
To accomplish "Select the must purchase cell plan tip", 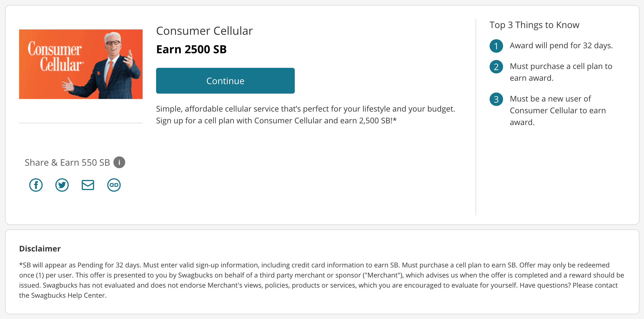I will click(x=561, y=72).
